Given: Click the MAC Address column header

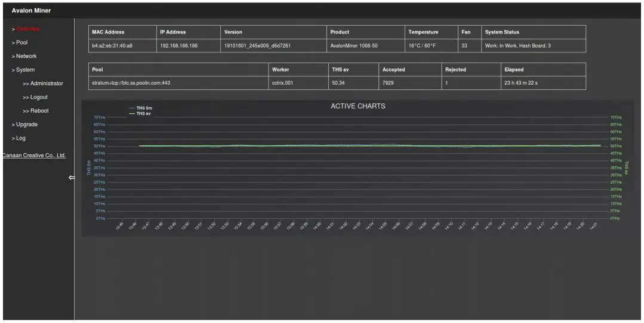Looking at the screenshot, I should point(108,32).
